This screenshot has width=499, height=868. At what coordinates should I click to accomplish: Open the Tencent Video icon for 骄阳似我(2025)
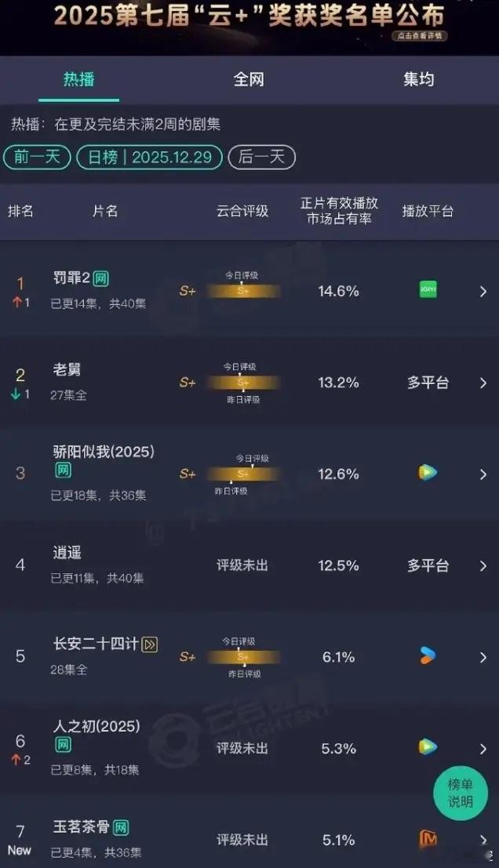428,474
